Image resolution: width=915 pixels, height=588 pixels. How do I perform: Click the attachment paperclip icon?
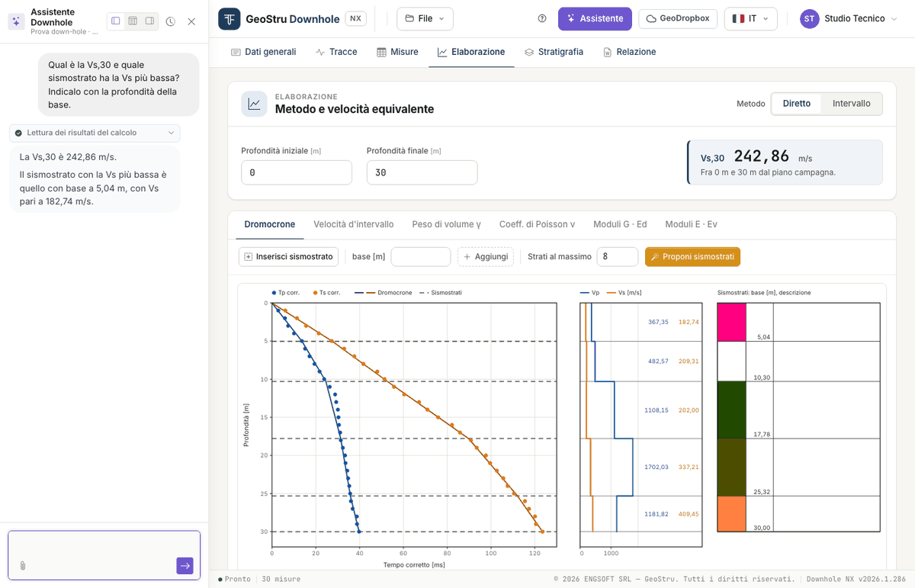23,565
